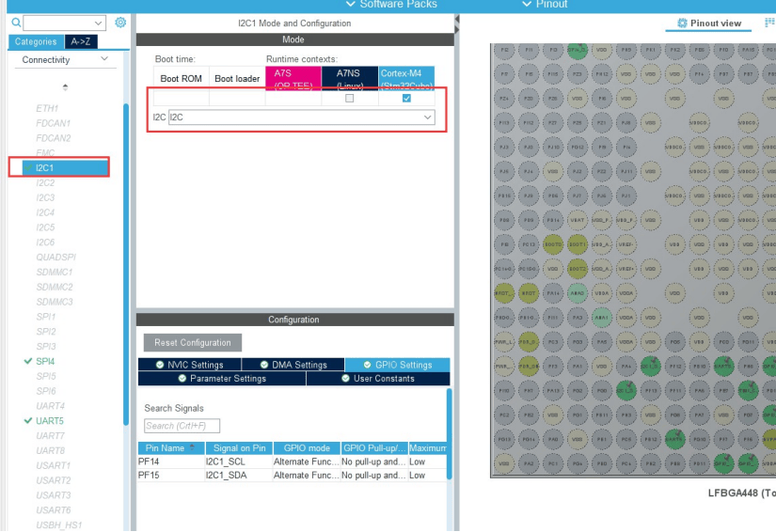Click the configuration panel vertical scrollbar
This screenshot has width=776, height=532.
(x=450, y=433)
